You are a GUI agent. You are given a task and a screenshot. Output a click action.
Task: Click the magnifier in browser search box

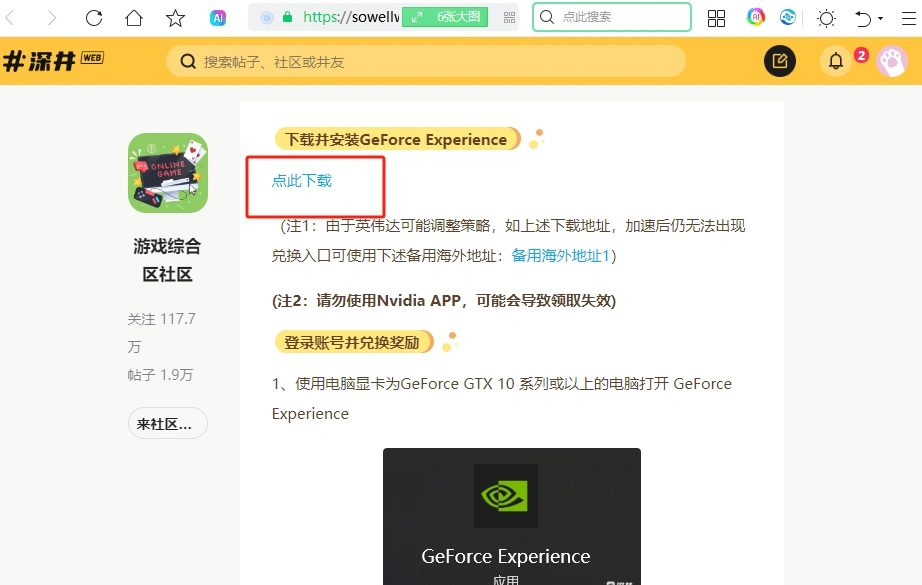click(x=547, y=17)
